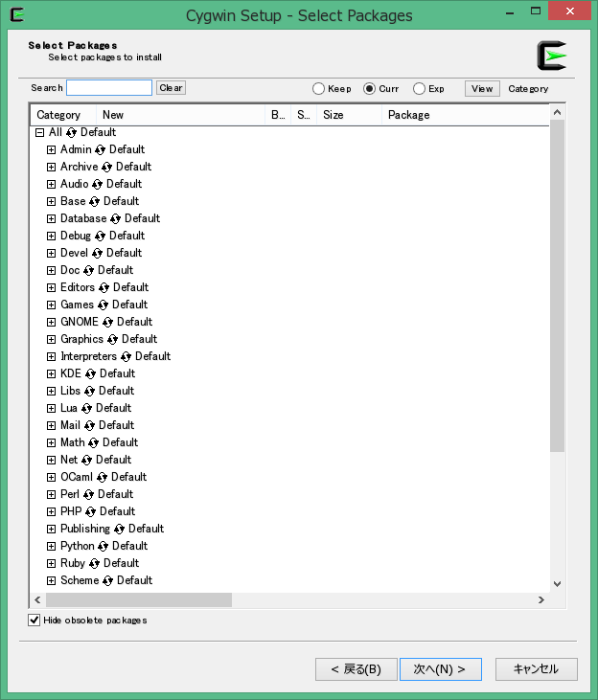This screenshot has height=700, width=598.
Task: Click the Clear button
Action: (171, 88)
